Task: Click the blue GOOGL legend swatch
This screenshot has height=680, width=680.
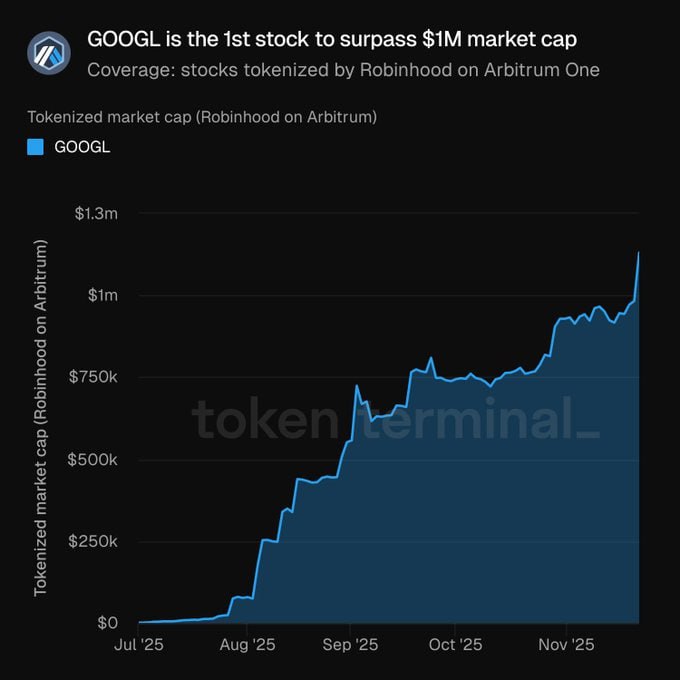Action: click(x=36, y=147)
